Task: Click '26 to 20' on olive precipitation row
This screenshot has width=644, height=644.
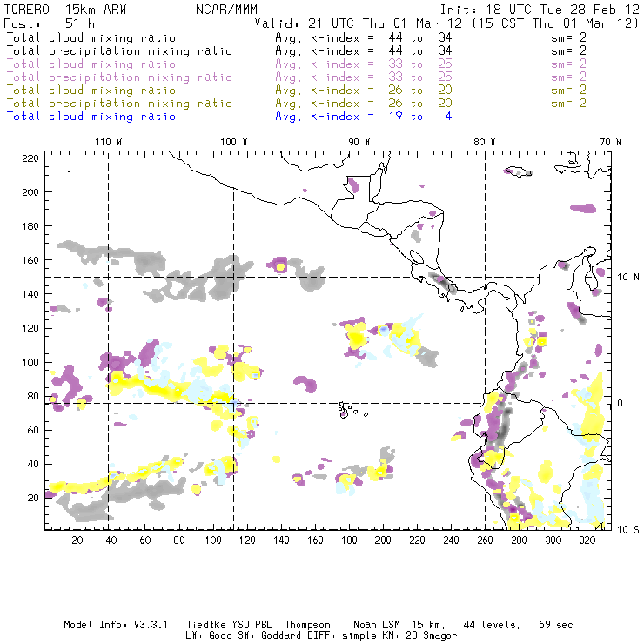Action: [420, 103]
